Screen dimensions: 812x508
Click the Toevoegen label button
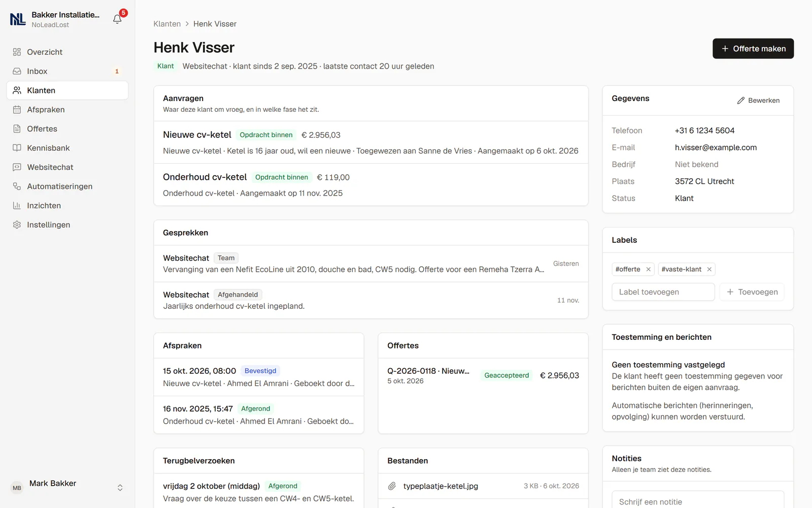click(x=752, y=292)
